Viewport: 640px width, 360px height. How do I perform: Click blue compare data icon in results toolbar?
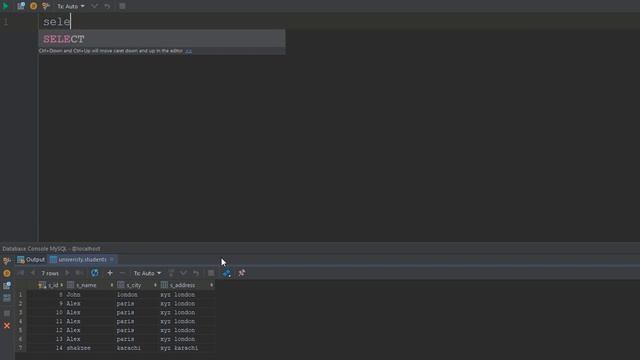tap(227, 273)
